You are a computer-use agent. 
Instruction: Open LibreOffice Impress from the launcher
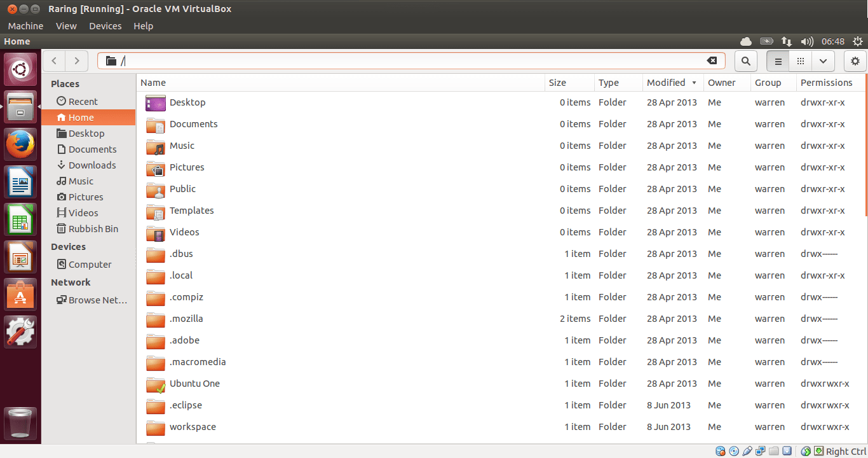click(21, 257)
